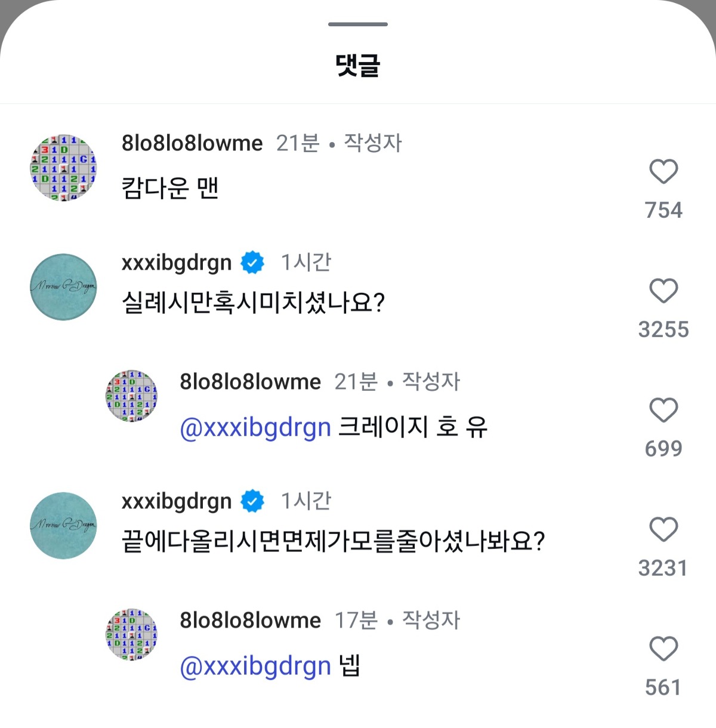Tap heart on '끝에다올리시면' comment

tap(663, 530)
